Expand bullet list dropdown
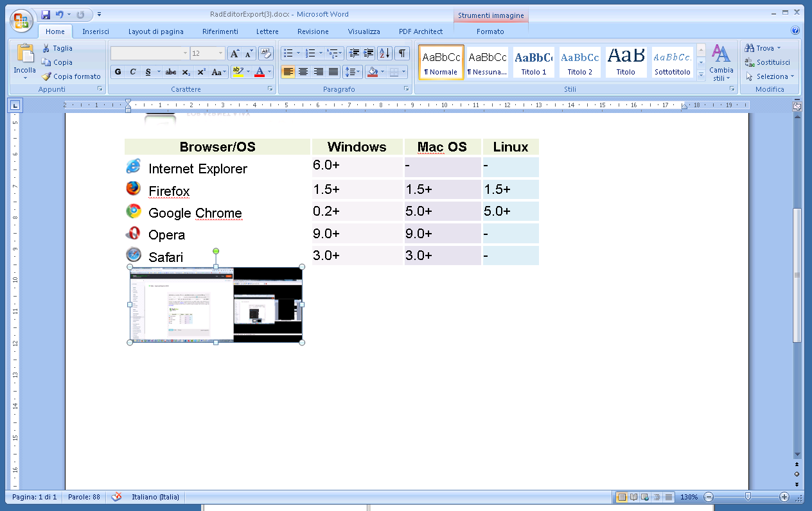This screenshot has width=812, height=511. pyautogui.click(x=299, y=53)
